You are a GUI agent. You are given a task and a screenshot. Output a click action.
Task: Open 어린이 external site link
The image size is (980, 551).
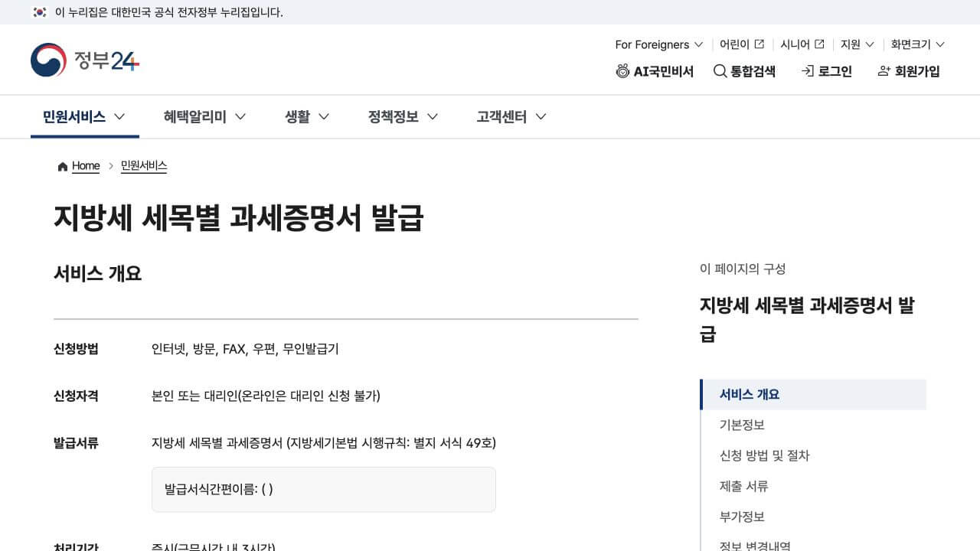coord(741,44)
